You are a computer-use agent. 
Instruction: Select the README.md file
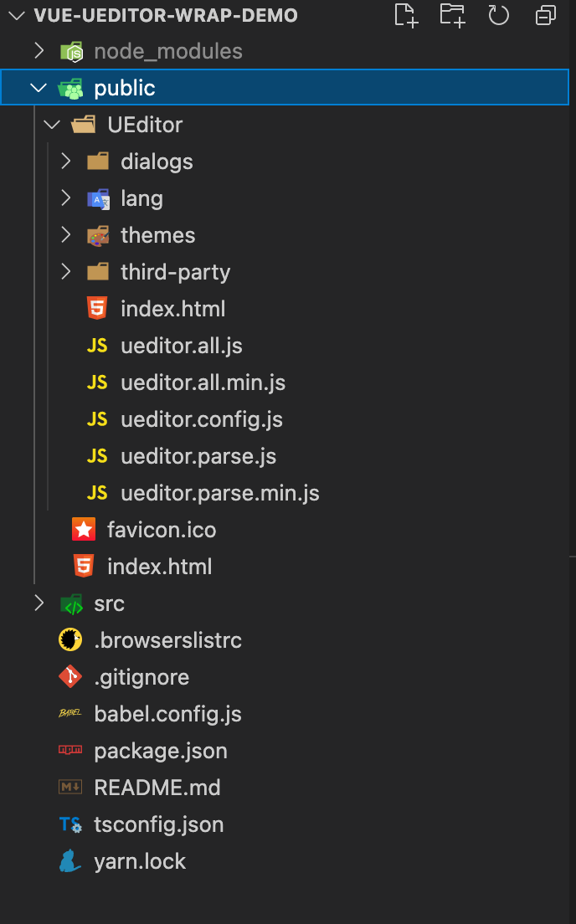(157, 788)
